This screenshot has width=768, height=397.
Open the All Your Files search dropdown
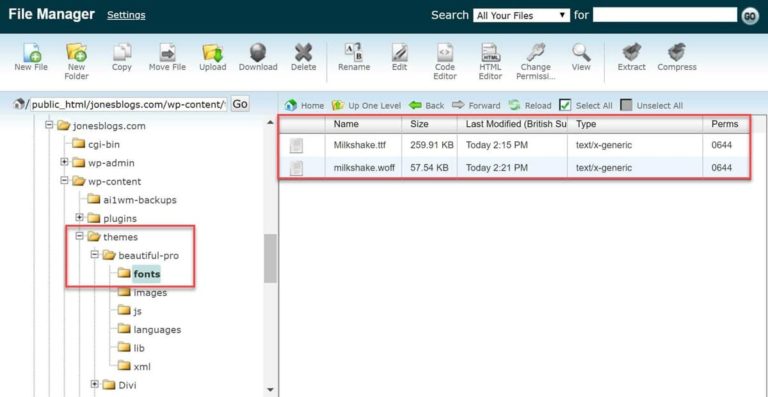[522, 16]
